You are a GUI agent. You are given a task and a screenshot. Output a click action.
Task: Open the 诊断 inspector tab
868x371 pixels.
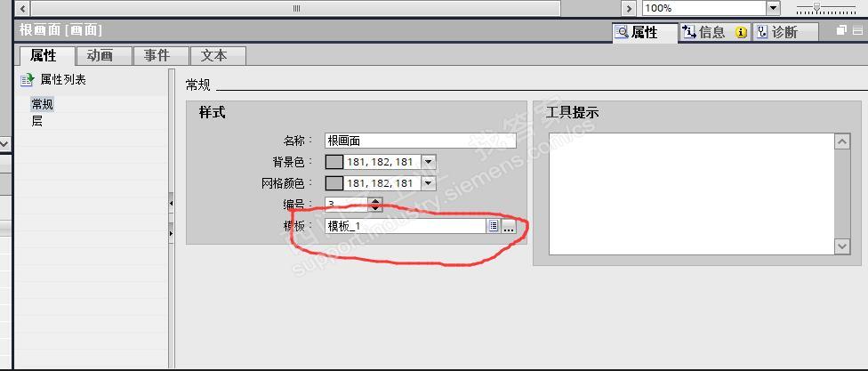point(785,32)
